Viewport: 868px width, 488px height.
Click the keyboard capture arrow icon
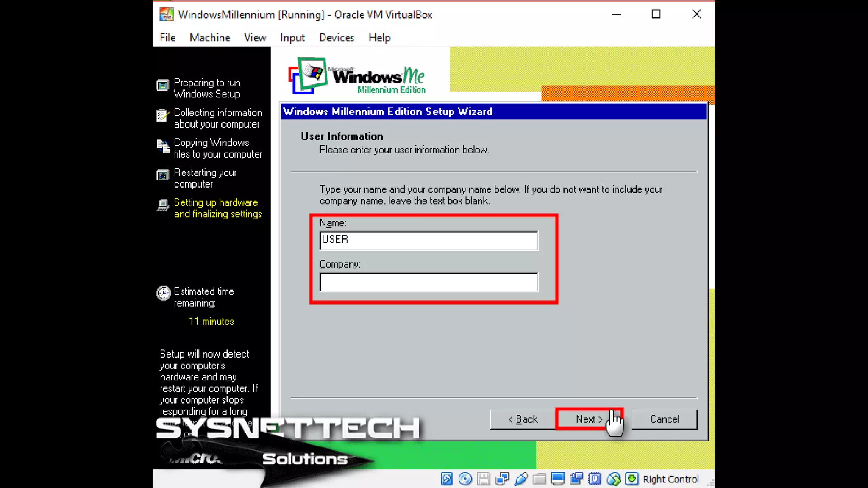coord(632,479)
